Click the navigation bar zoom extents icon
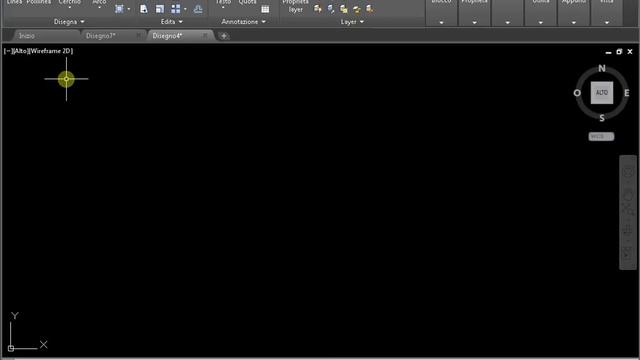Image resolution: width=640 pixels, height=360 pixels. pos(628,210)
